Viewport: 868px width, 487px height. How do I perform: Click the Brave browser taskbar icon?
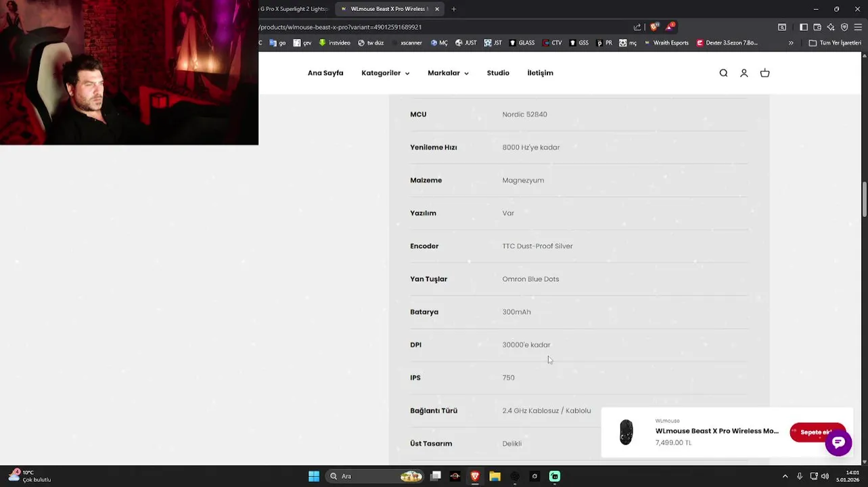coord(475,476)
